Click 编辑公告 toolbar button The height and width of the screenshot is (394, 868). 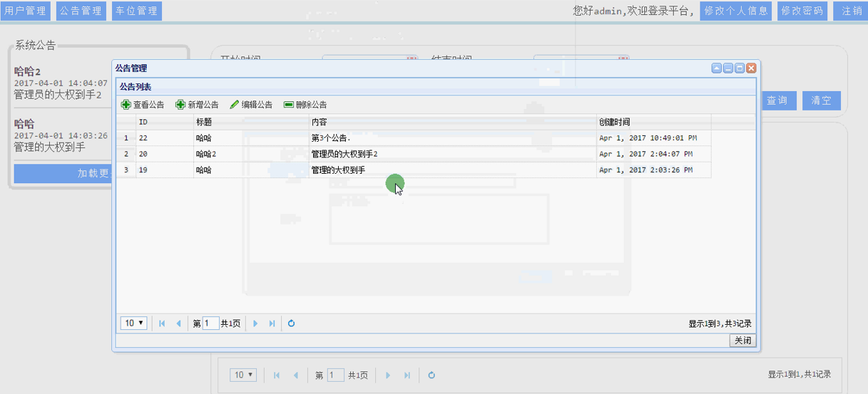click(251, 105)
